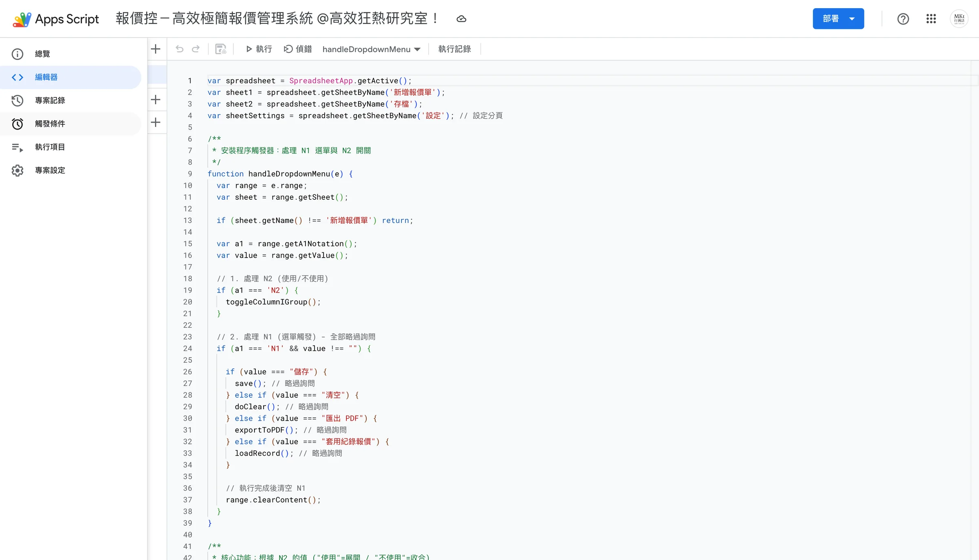Open the Google apps grid
The image size is (979, 560).
(931, 19)
